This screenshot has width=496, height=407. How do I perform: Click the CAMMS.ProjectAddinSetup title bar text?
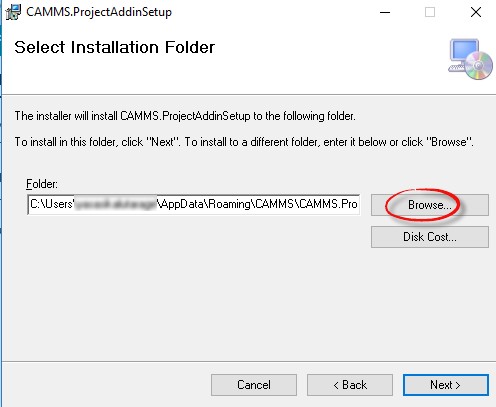point(99,12)
